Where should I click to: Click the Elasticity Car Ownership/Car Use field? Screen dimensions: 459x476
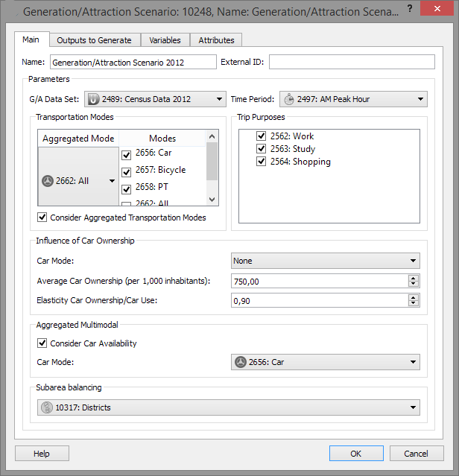point(320,300)
